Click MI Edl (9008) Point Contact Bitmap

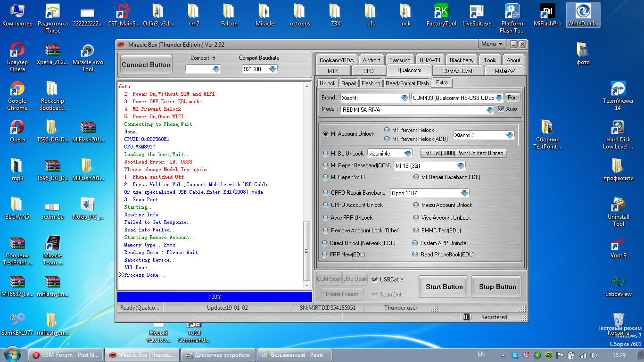point(464,153)
